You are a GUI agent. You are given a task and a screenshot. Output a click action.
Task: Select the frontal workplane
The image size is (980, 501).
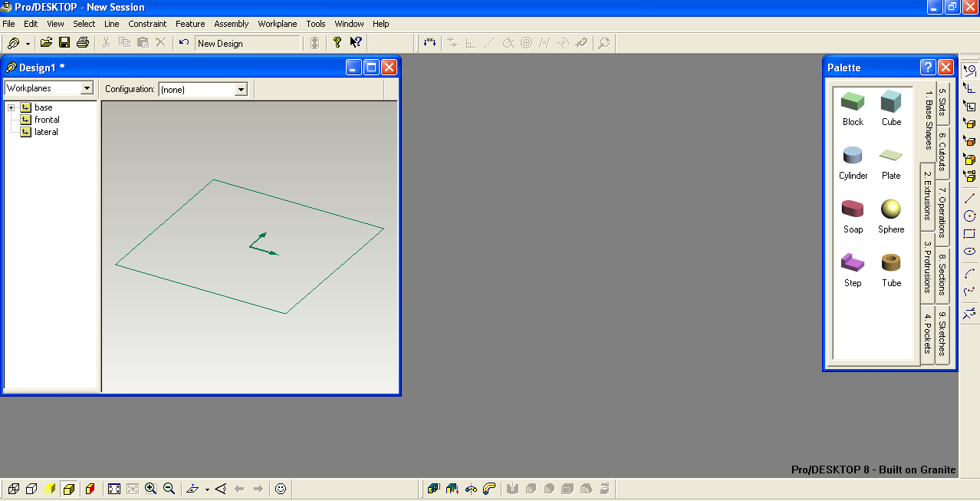coord(47,120)
